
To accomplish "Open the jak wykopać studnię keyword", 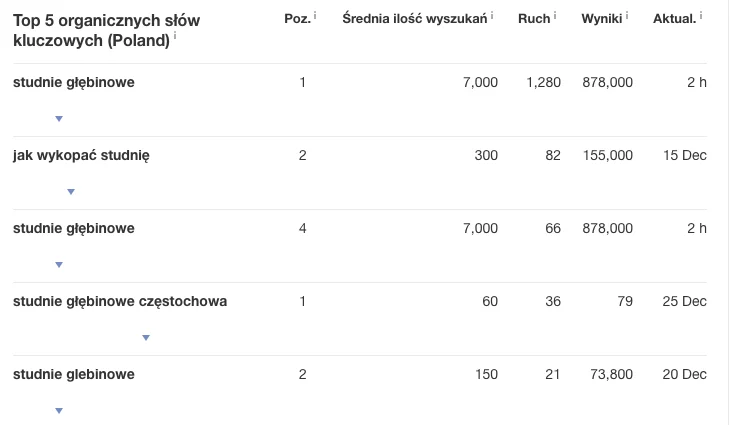I will click(x=81, y=155).
